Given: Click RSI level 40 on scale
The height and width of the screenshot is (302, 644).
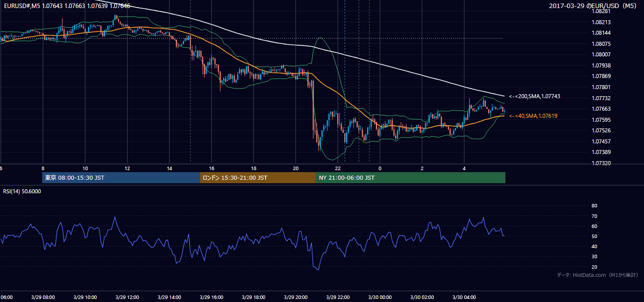Looking at the screenshot, I should pyautogui.click(x=594, y=246).
